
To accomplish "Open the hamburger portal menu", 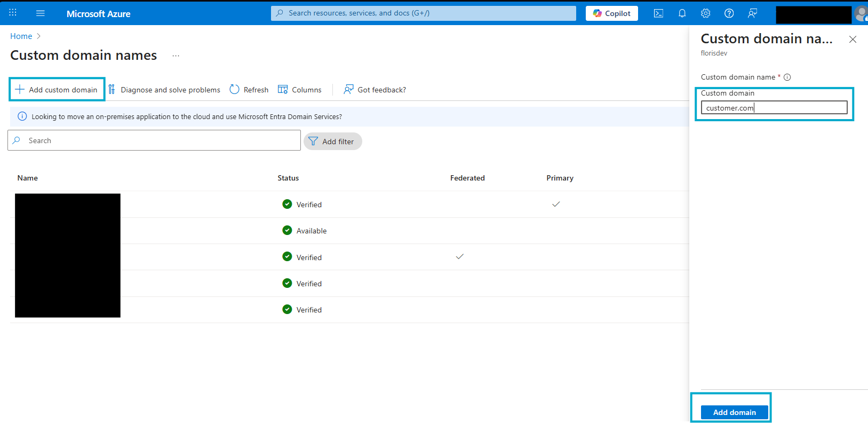I will click(x=41, y=13).
